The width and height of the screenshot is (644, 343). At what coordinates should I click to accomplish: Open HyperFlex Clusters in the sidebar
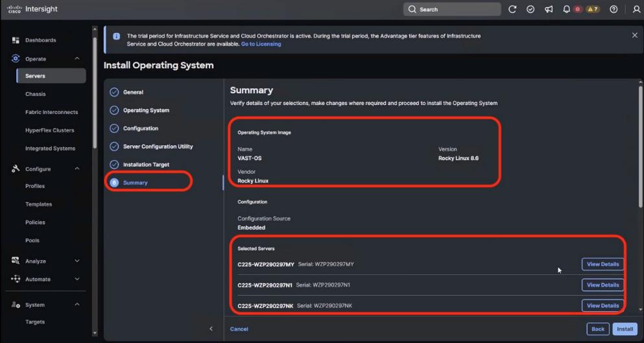(50, 130)
